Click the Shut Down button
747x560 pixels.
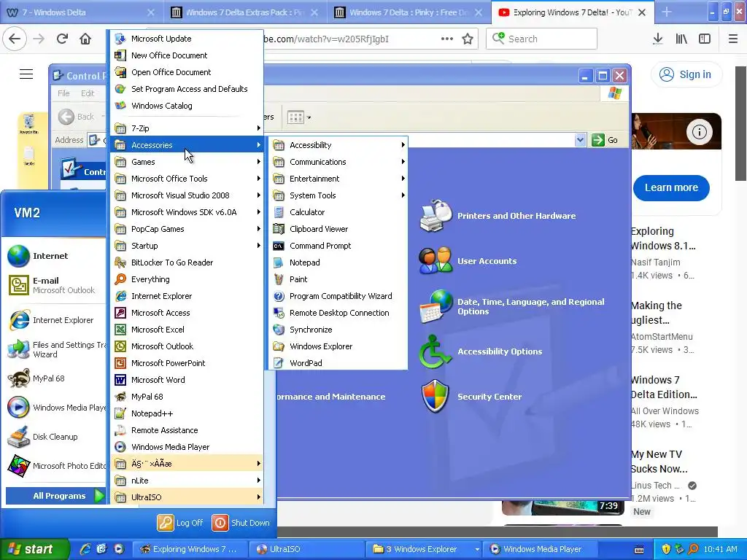241,523
